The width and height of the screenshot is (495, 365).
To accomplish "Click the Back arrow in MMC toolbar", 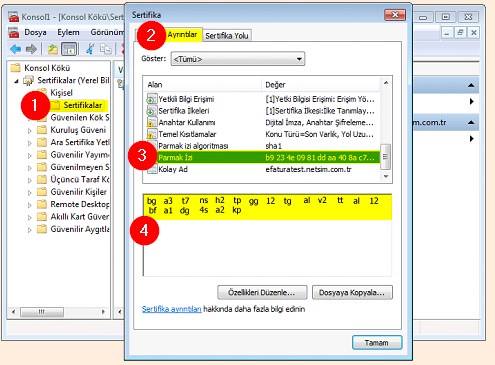I will tap(16, 49).
